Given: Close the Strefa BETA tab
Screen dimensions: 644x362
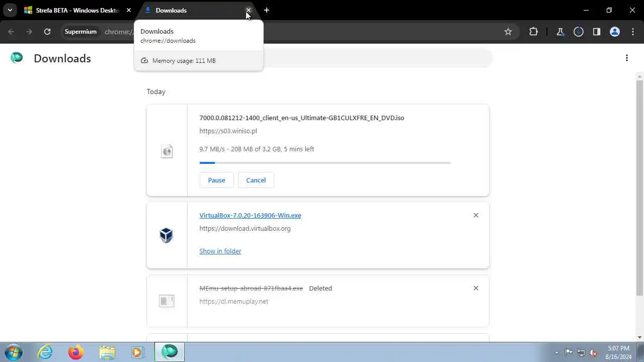Looking at the screenshot, I should (x=129, y=10).
